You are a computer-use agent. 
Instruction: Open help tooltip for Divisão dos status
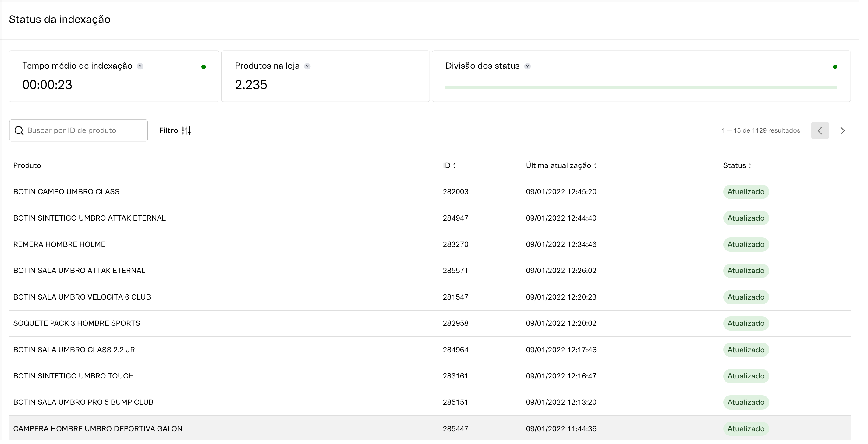527,66
